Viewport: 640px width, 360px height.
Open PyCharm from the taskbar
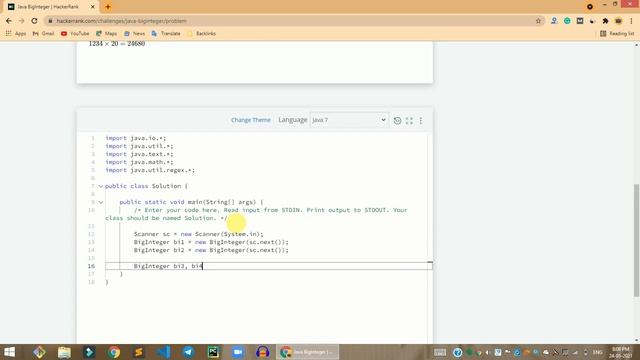(213, 352)
